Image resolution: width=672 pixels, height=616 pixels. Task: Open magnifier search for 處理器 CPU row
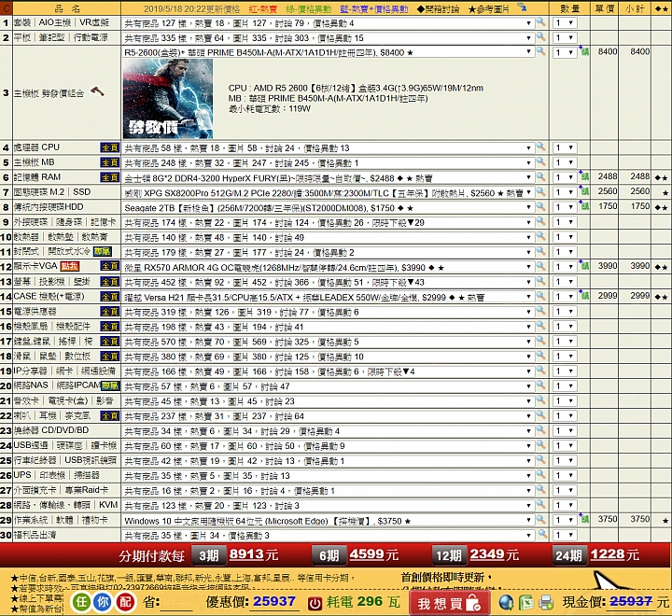click(x=540, y=147)
